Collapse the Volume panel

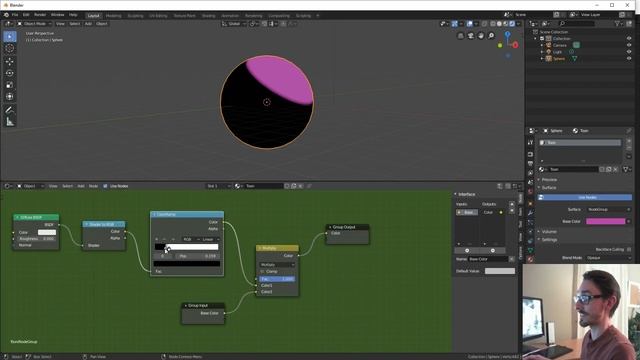[x=548, y=232]
